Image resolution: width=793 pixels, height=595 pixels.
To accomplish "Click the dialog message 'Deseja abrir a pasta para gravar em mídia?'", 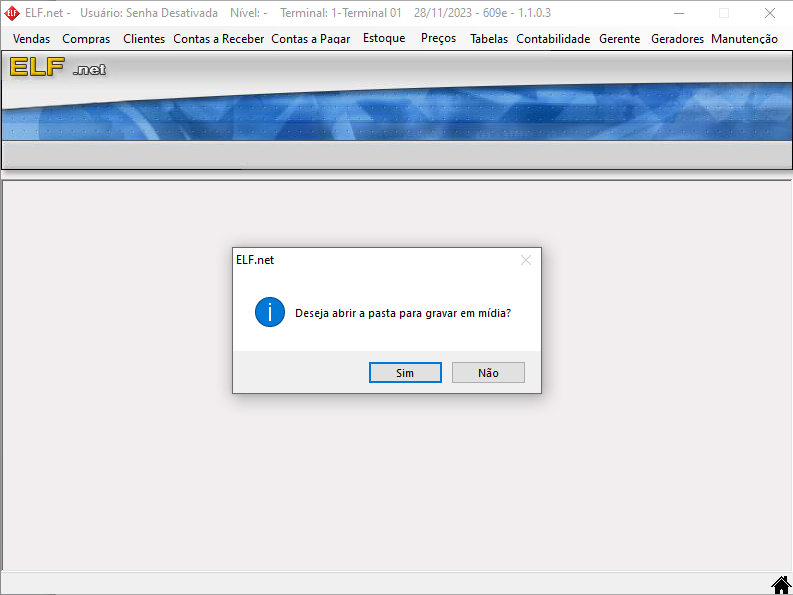I will pyautogui.click(x=403, y=313).
